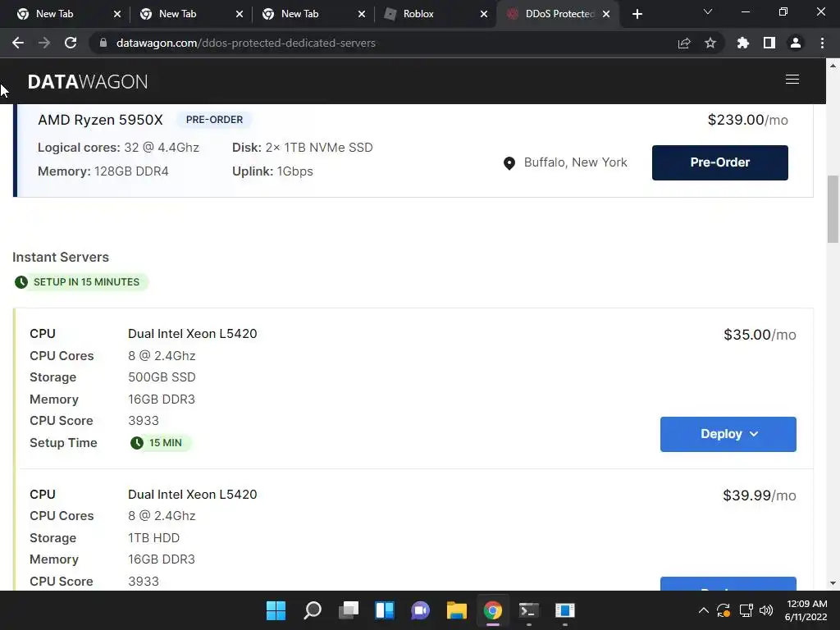Open the Widgets panel
The height and width of the screenshot is (630, 840).
(385, 610)
